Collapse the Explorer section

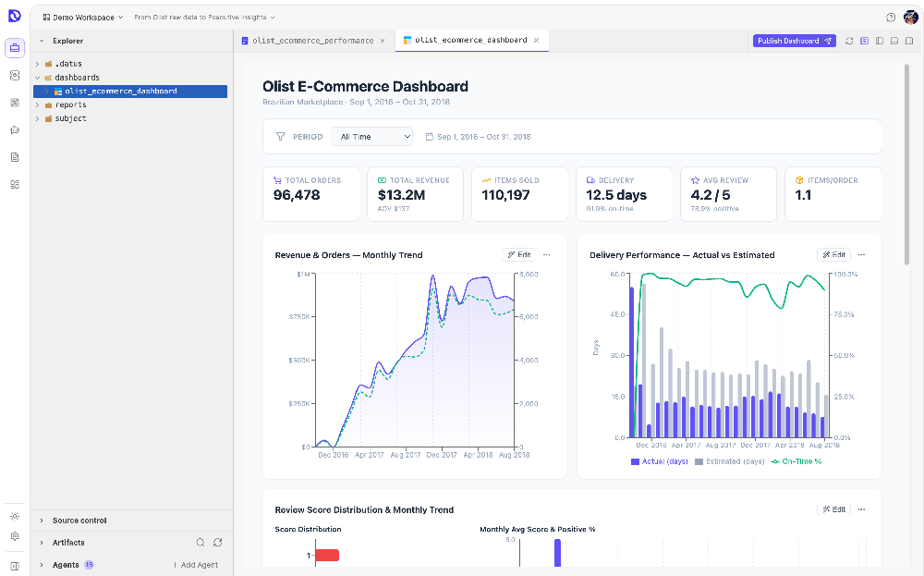click(x=42, y=41)
